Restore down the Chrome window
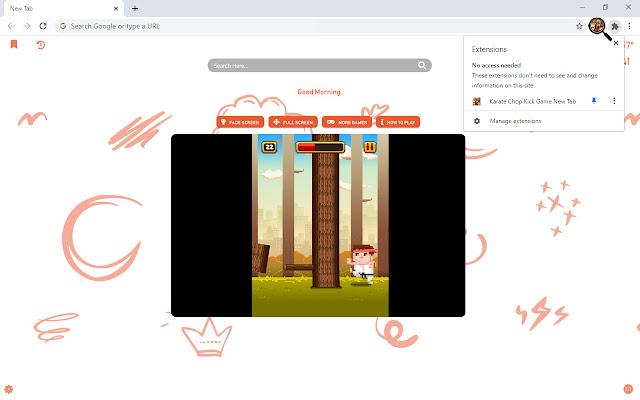 pyautogui.click(x=605, y=7)
